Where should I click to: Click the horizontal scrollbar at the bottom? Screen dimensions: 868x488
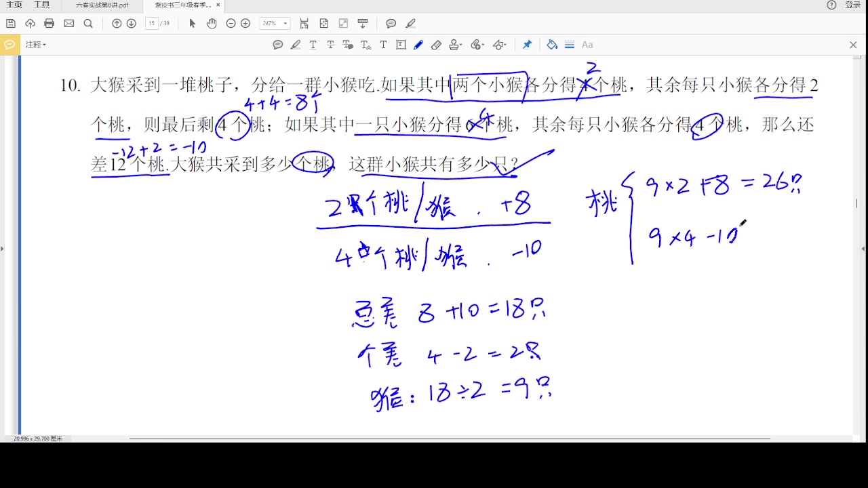pos(450,439)
